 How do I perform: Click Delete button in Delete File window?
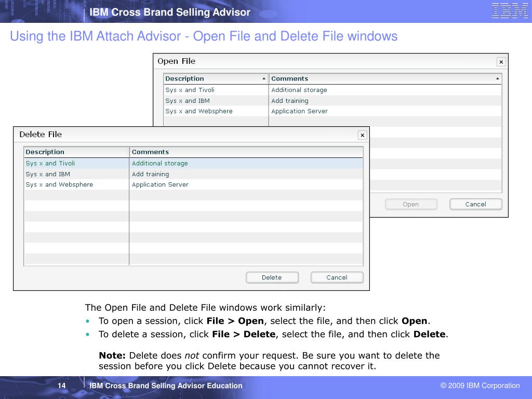(x=272, y=277)
